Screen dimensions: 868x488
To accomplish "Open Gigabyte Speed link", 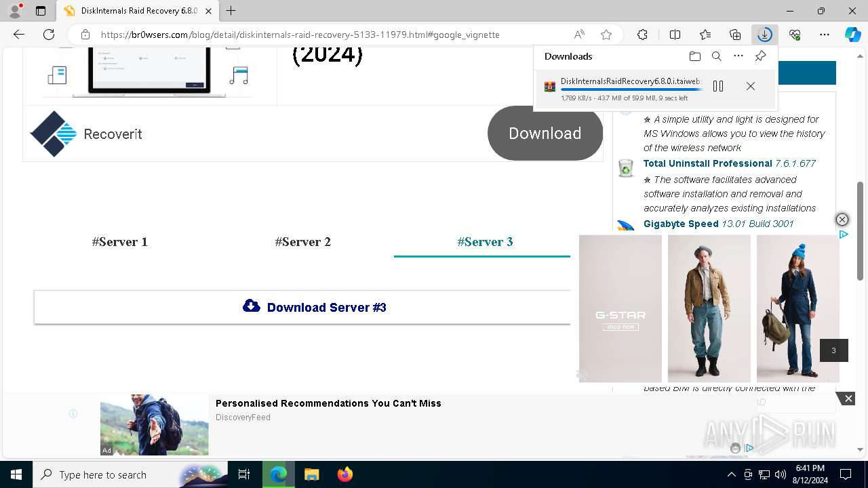I will [681, 224].
